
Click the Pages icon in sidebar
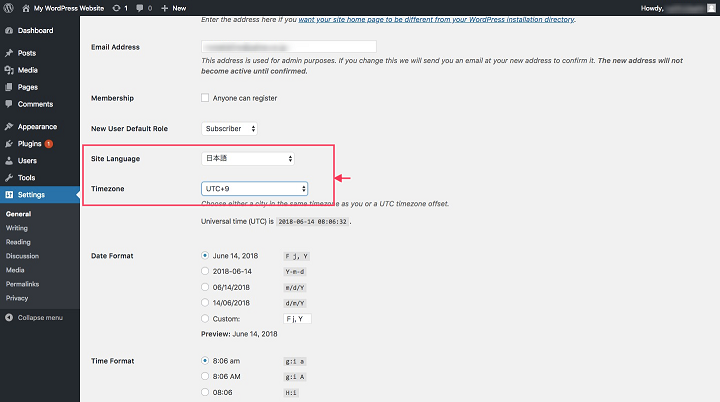[9, 87]
